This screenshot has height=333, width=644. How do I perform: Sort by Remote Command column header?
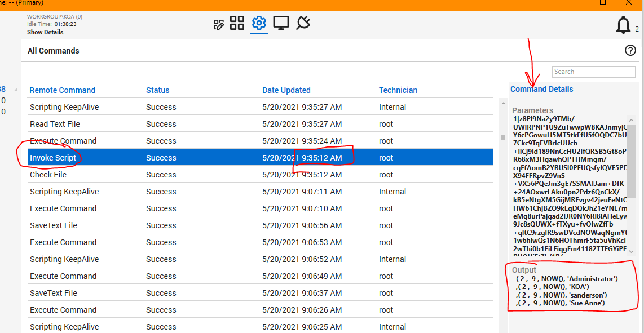[x=62, y=90]
